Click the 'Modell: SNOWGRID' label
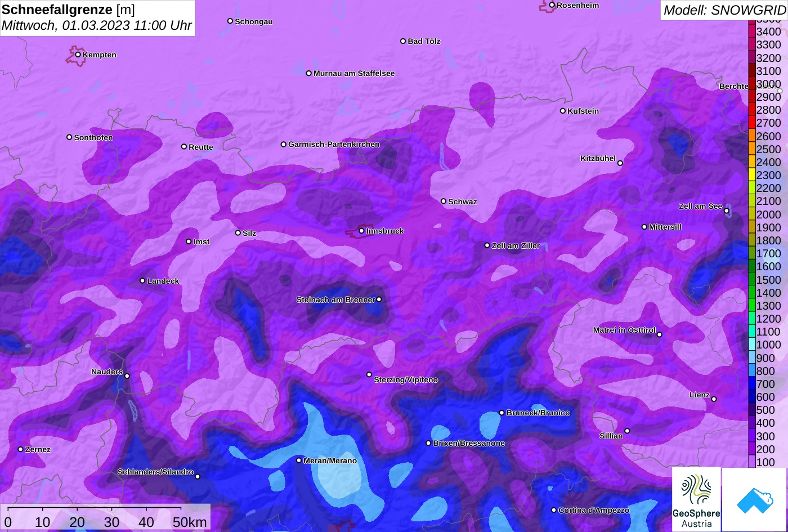The height and width of the screenshot is (532, 788). coord(724,10)
